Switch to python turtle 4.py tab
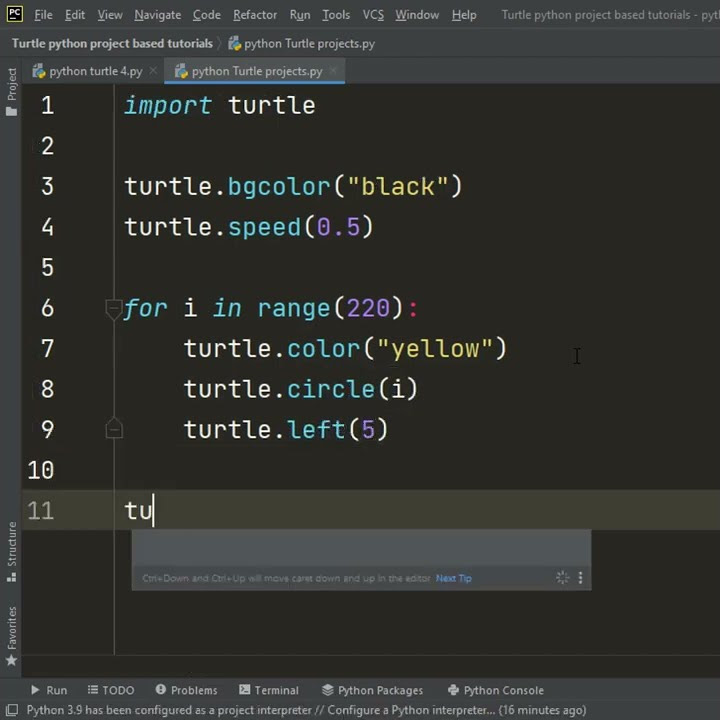 (88, 71)
